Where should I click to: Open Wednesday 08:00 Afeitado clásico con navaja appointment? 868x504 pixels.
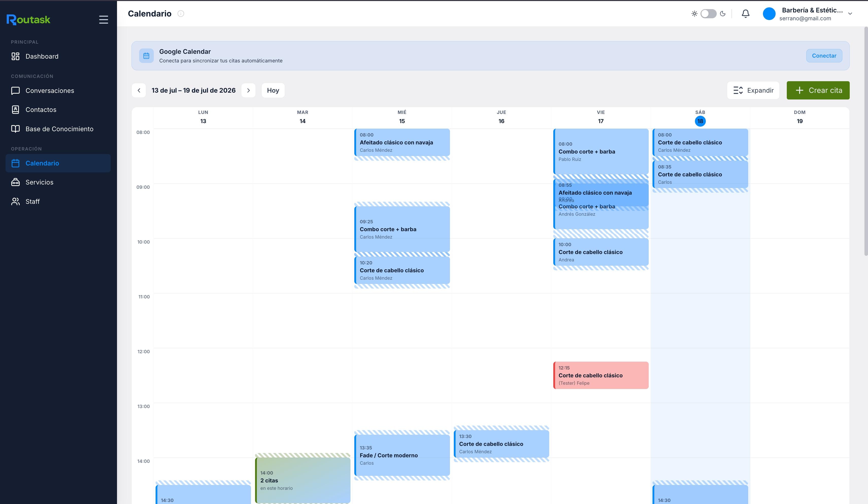click(x=402, y=143)
